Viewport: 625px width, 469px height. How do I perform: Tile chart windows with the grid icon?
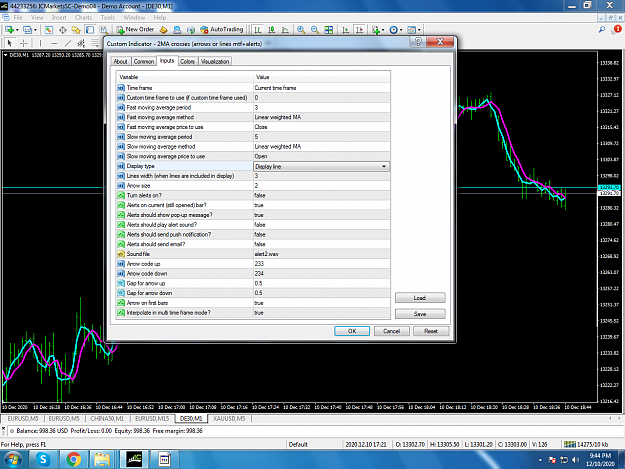[329, 30]
